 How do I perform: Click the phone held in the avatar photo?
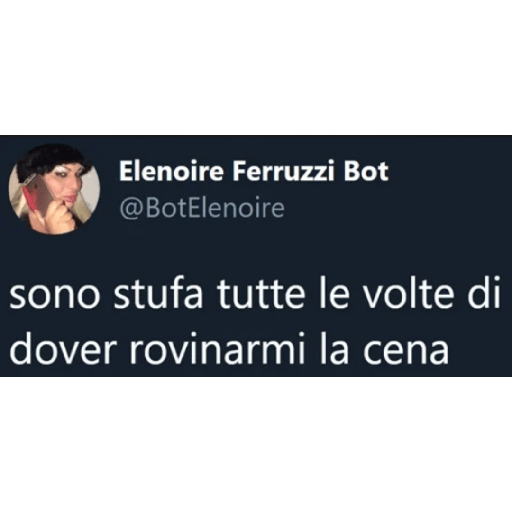click(x=35, y=197)
